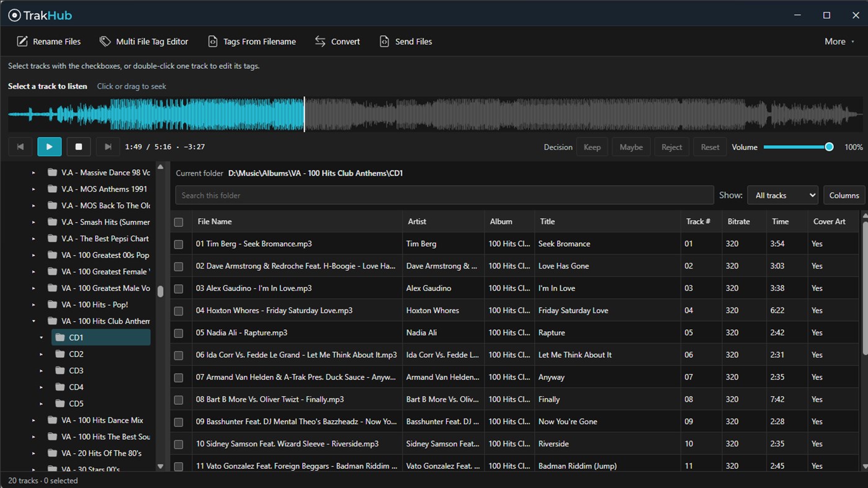Check the box for 10 Sidney Samson - Riverside.mp3
The image size is (868, 488).
click(x=179, y=445)
